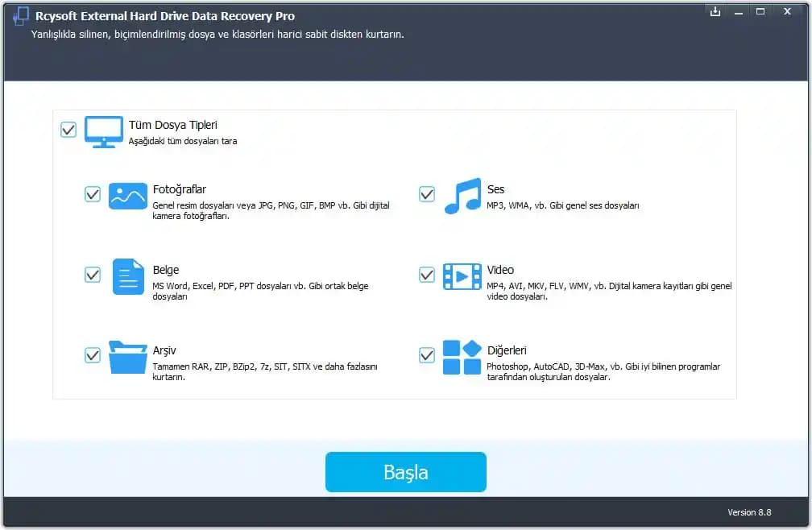Select the Arşiv folder icon
The image size is (812, 530).
coord(128,357)
